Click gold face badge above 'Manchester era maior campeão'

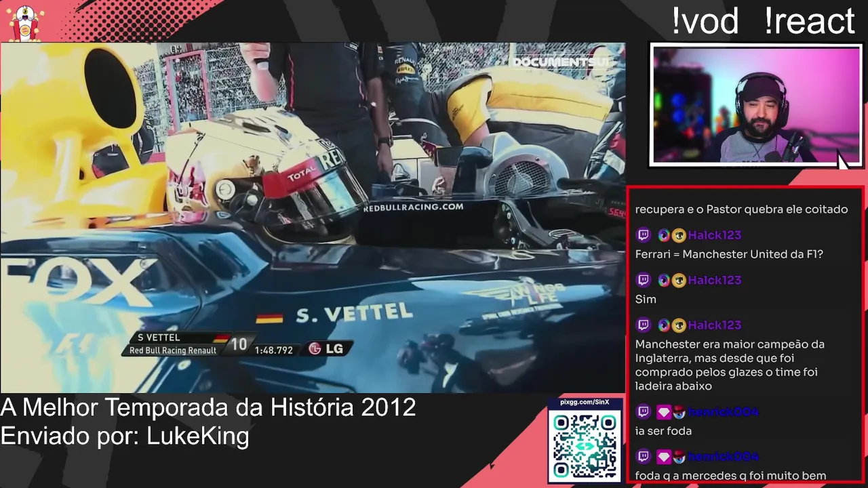pos(679,325)
